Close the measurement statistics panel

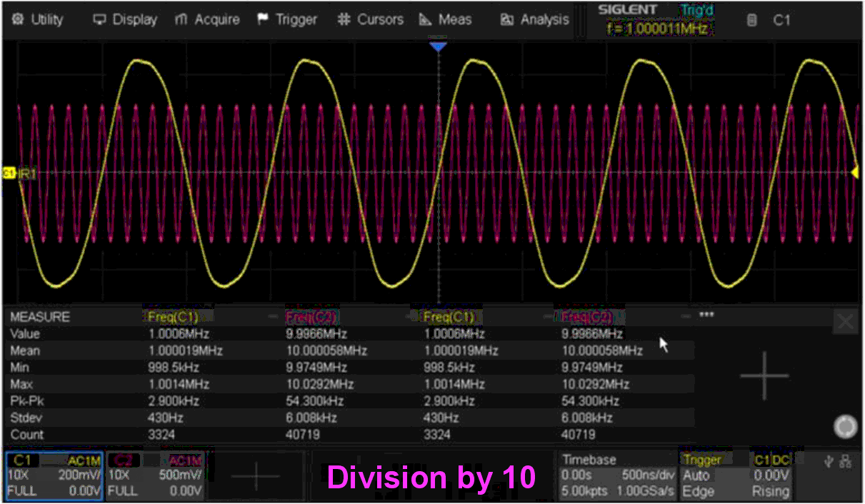845,322
